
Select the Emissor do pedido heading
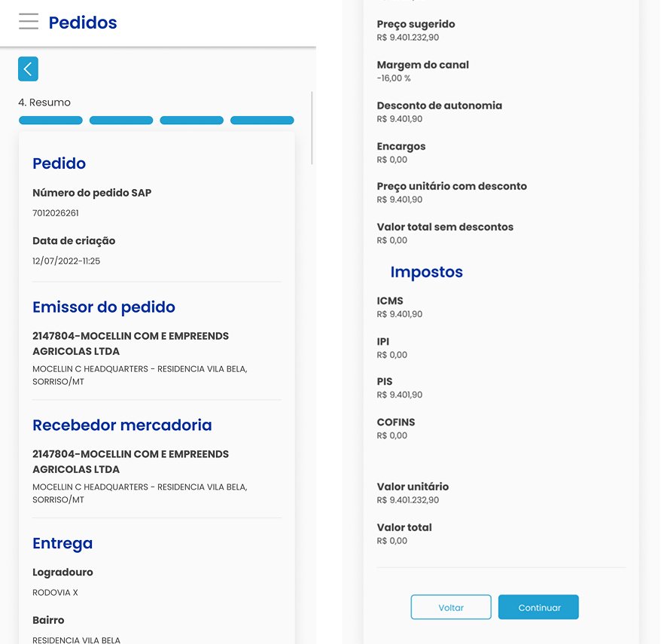[104, 307]
